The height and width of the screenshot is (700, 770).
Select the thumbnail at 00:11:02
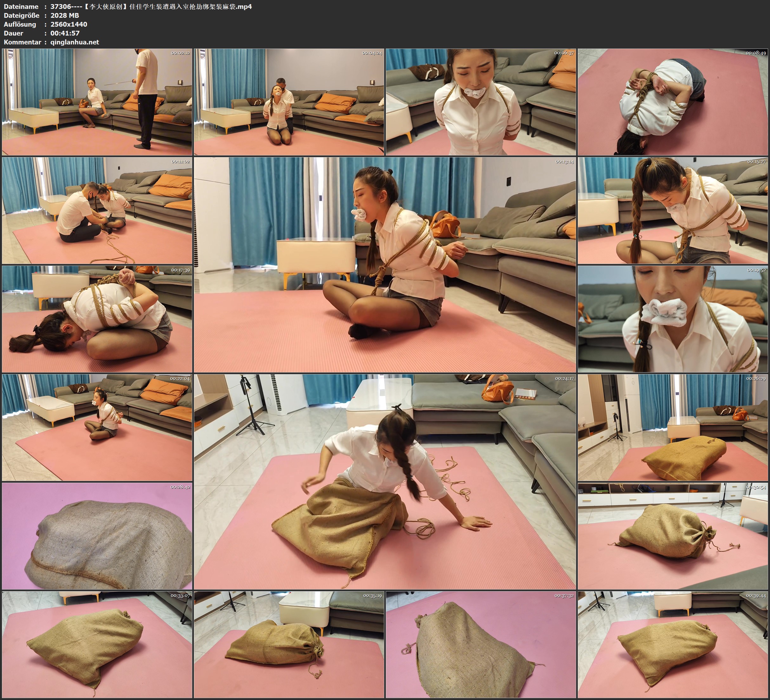tap(97, 210)
